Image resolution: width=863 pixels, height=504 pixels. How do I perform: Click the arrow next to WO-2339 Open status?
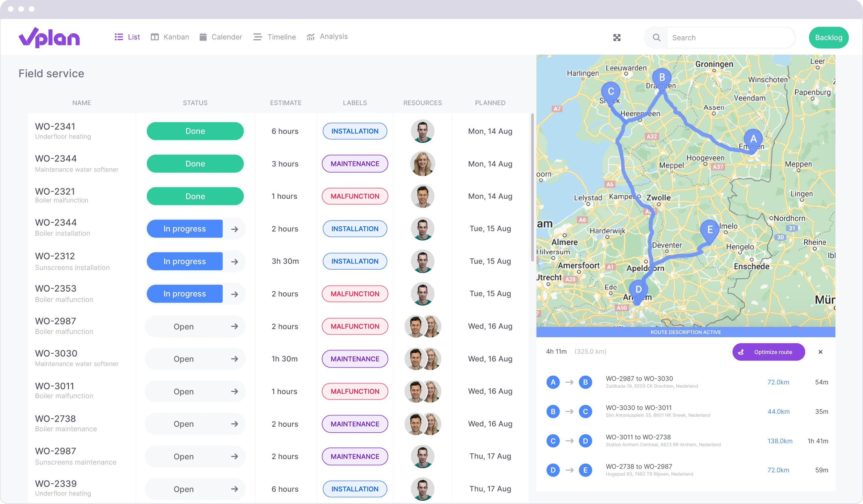235,489
